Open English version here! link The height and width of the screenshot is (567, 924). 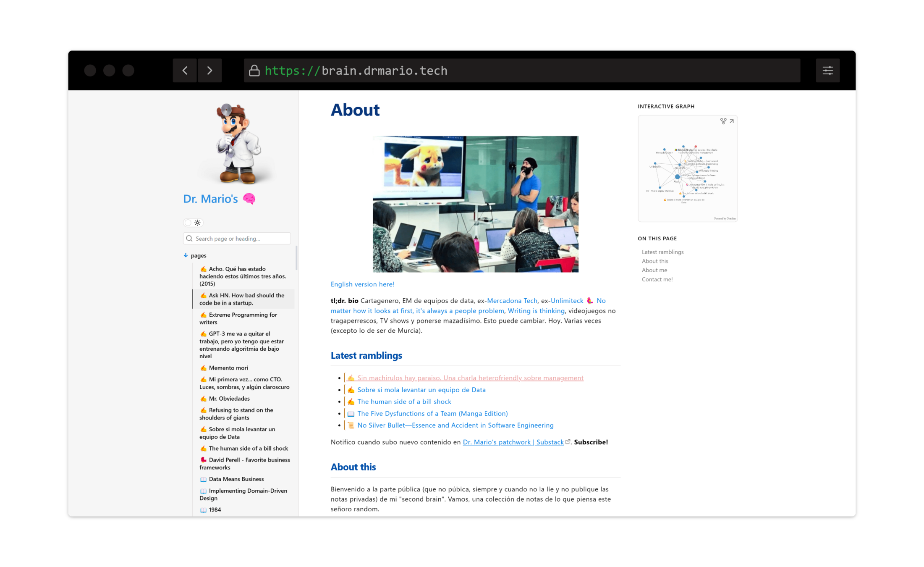coord(362,284)
